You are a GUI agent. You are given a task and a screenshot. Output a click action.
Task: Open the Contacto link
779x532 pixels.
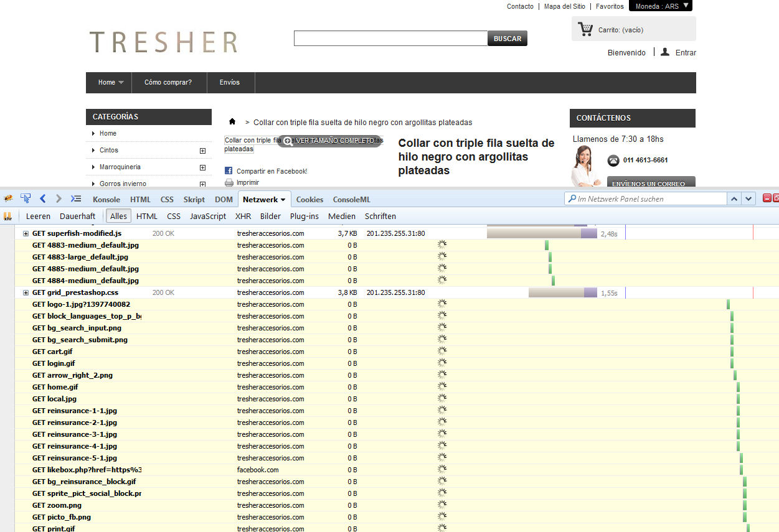pos(520,6)
